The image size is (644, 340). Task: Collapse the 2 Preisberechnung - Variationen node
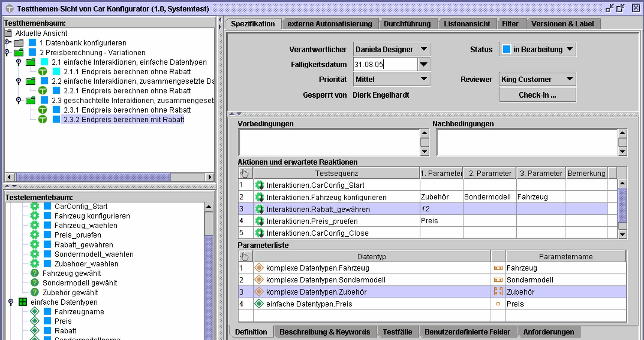pyautogui.click(x=7, y=52)
